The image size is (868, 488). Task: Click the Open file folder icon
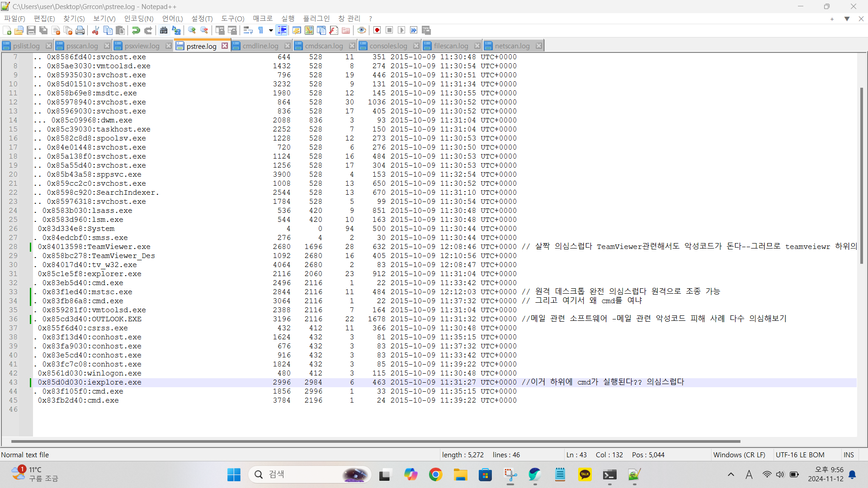click(19, 30)
